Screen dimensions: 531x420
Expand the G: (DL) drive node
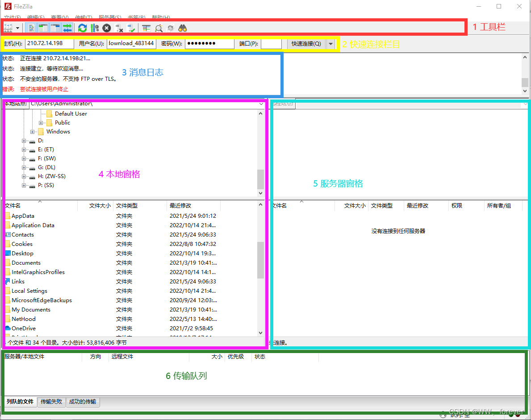(x=24, y=167)
